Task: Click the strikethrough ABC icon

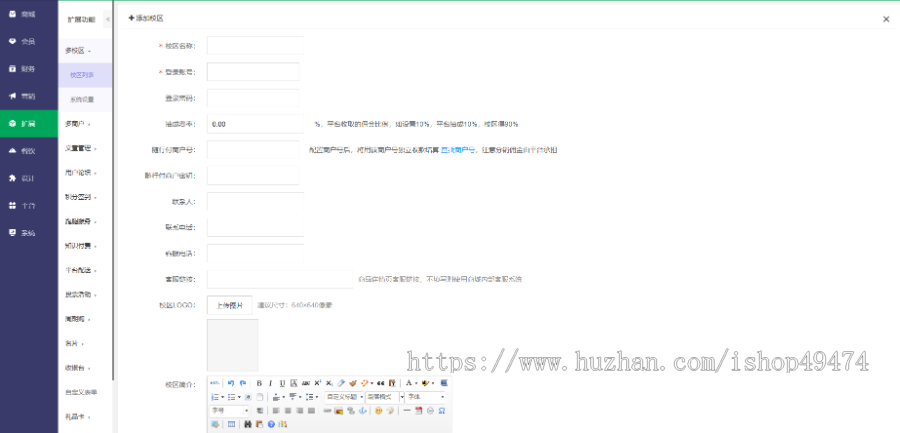Action: (x=306, y=383)
